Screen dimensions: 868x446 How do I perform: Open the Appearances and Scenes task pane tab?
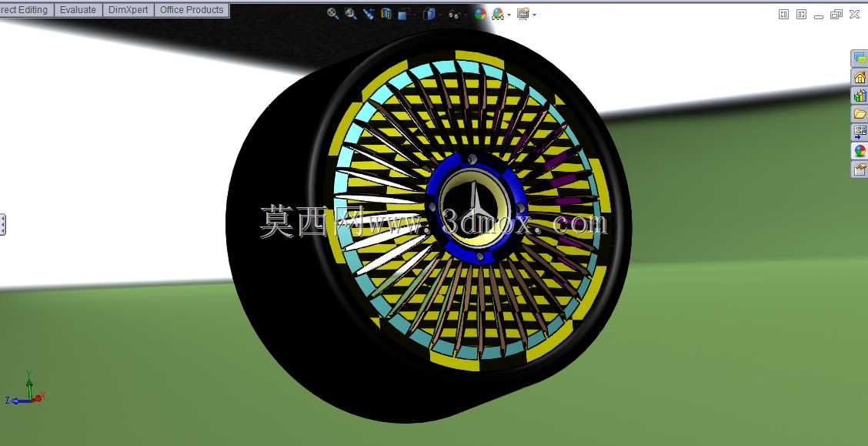click(x=859, y=150)
